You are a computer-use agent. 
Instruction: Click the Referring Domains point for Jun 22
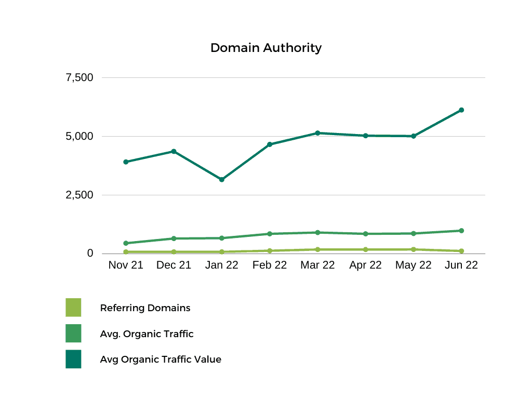pyautogui.click(x=461, y=251)
